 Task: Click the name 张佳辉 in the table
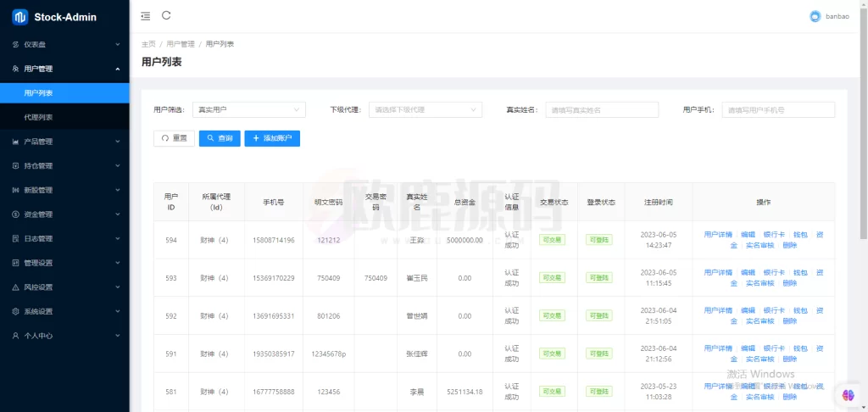417,354
